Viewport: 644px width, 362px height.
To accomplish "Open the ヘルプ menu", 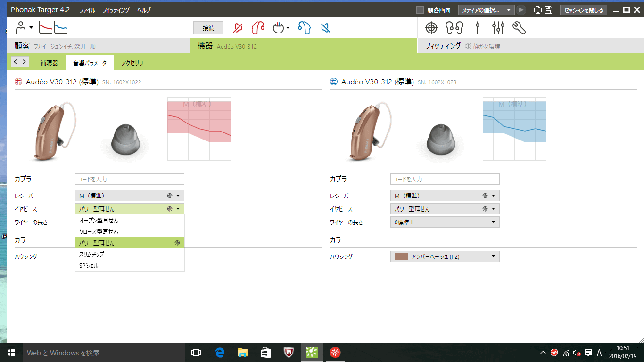I will 144,10.
